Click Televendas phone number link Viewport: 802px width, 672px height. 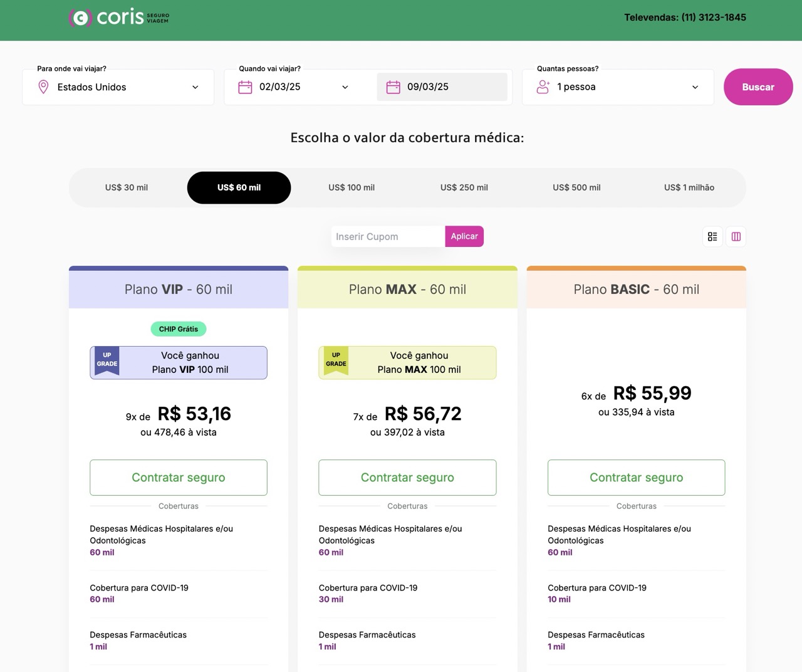[685, 18]
